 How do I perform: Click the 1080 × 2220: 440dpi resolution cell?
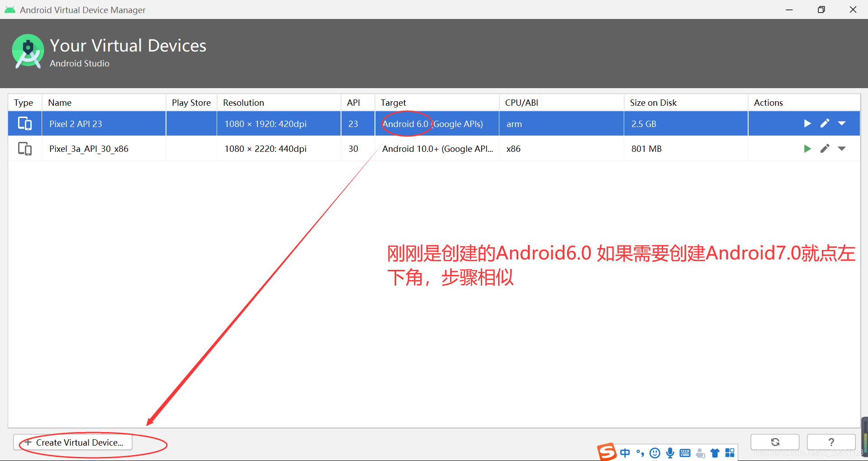coord(279,149)
